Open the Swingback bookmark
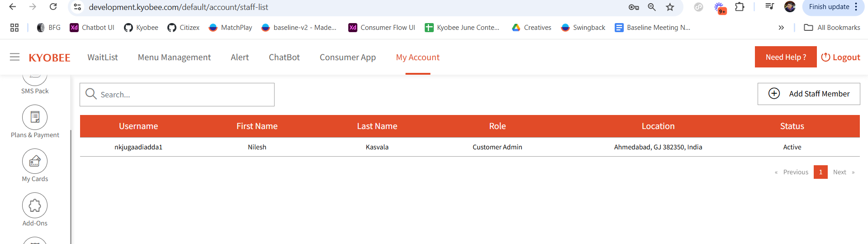 point(583,28)
